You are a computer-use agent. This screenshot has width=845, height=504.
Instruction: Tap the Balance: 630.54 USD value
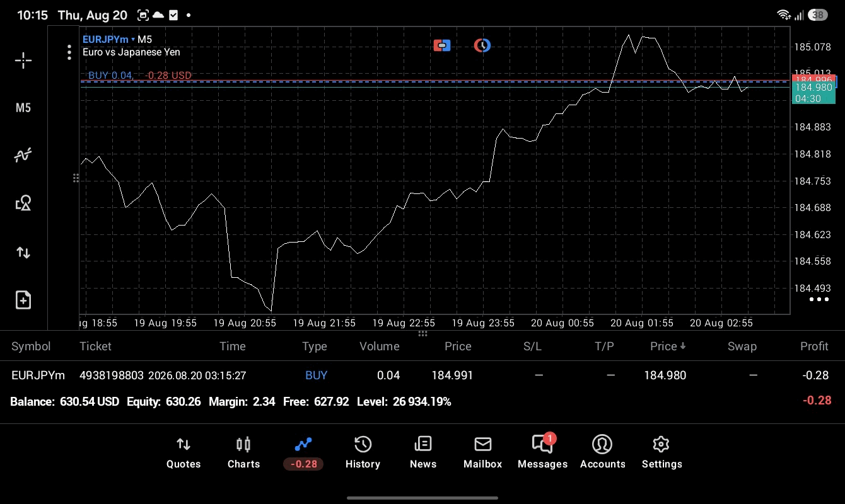(x=65, y=402)
